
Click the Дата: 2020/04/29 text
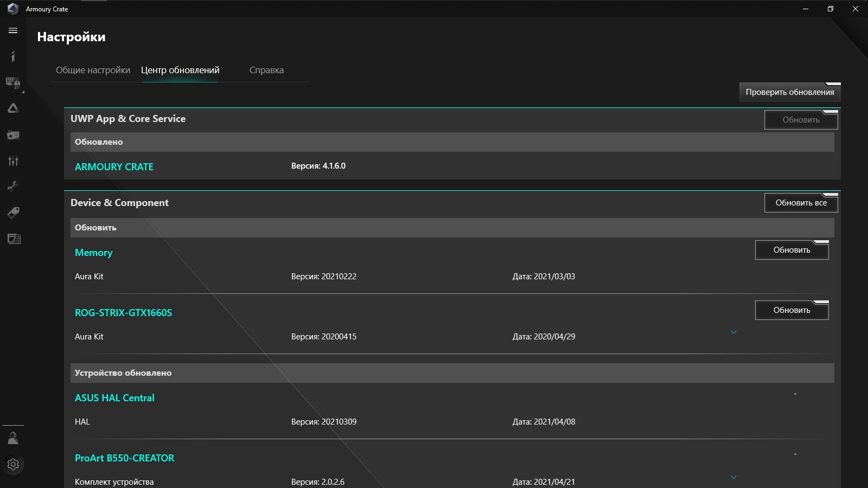544,337
